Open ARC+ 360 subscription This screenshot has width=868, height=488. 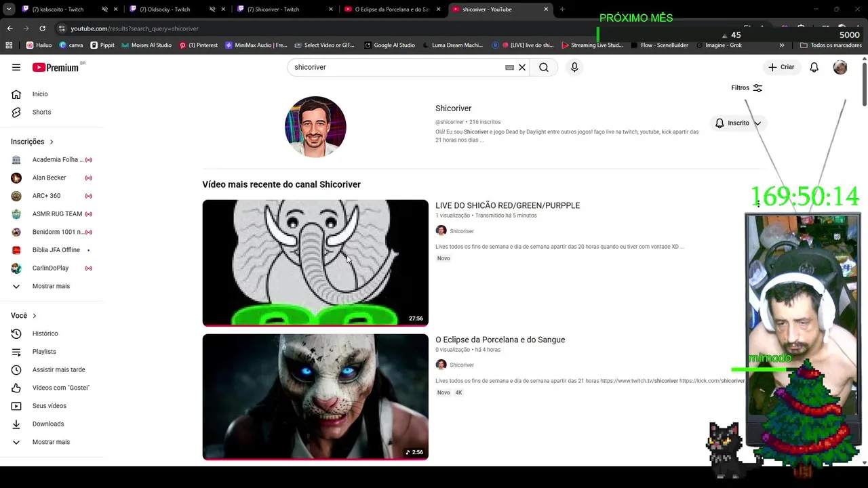(52, 196)
